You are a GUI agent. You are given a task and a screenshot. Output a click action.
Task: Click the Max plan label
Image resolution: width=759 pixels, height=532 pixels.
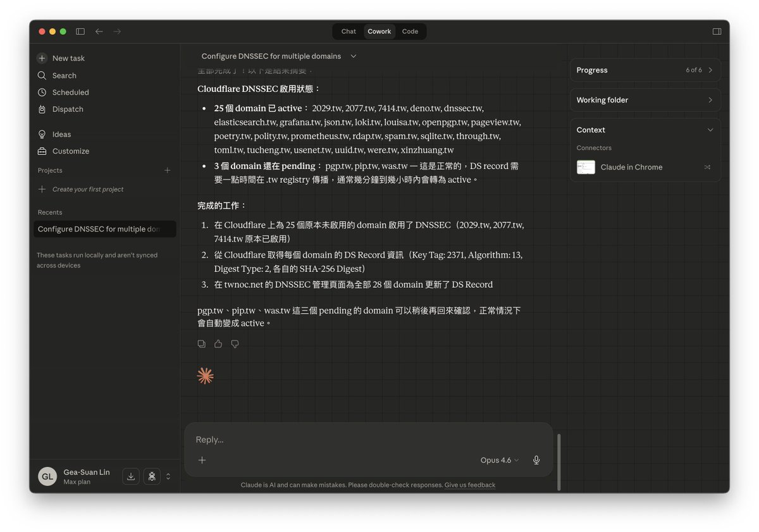pos(77,482)
